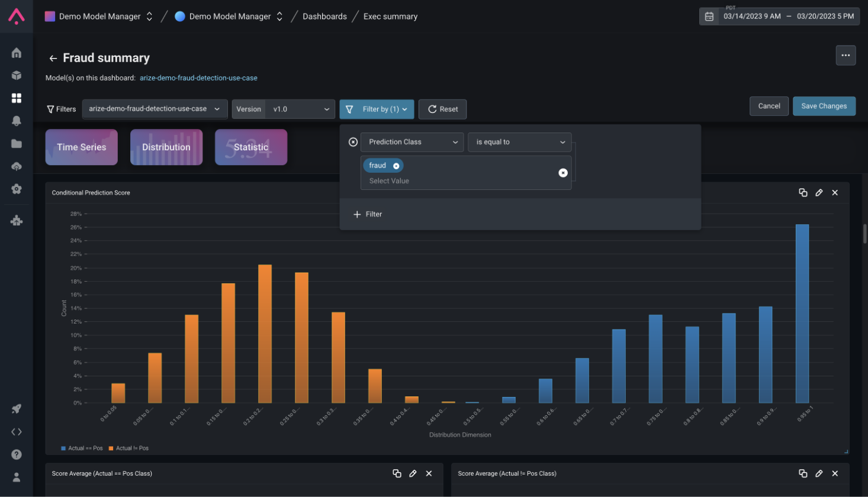The image size is (868, 497).
Task: Go to Dashboards breadcrumb
Action: pos(324,17)
